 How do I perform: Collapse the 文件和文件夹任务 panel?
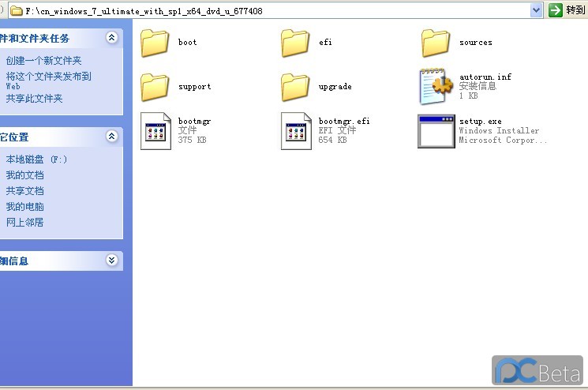[x=112, y=38]
